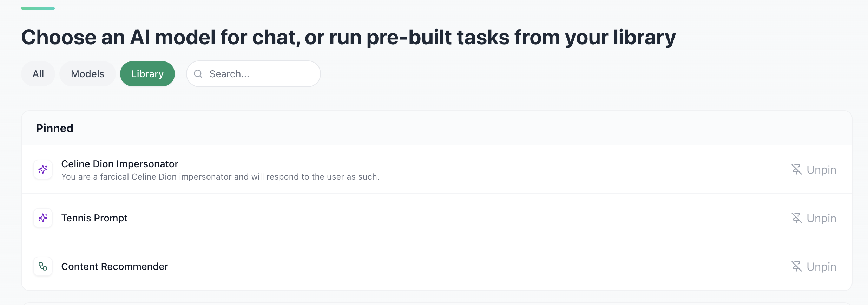Unpin the Tennis Prompt item
Image resolution: width=868 pixels, height=305 pixels.
(813, 218)
